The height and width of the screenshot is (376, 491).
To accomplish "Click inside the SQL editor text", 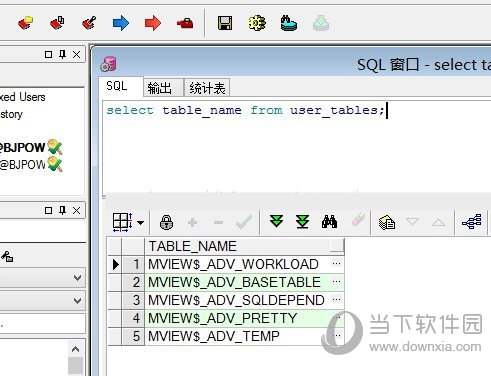I will [245, 110].
